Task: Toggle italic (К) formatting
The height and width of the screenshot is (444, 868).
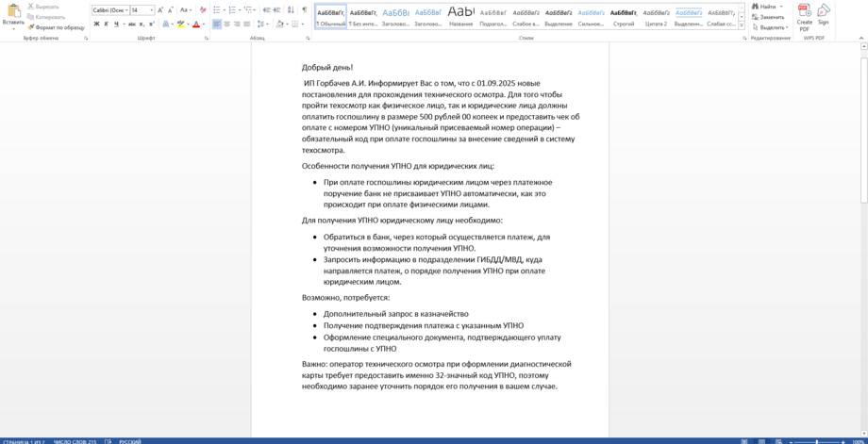Action: pyautogui.click(x=106, y=25)
